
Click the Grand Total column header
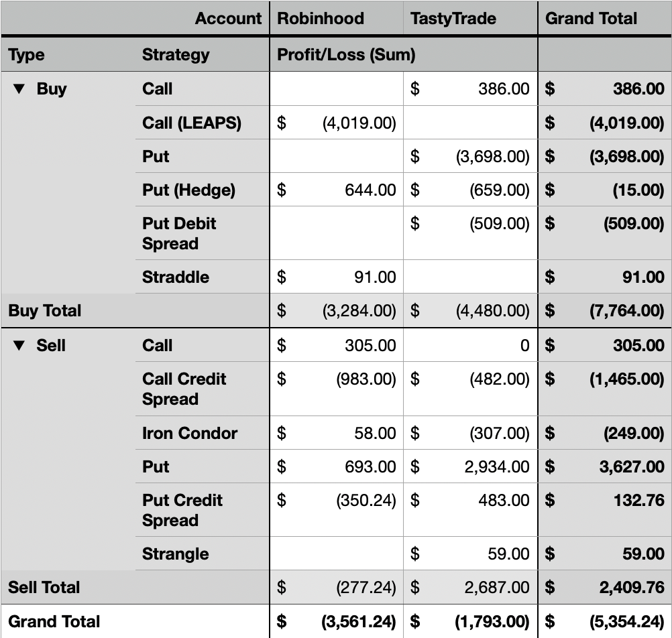click(x=591, y=18)
